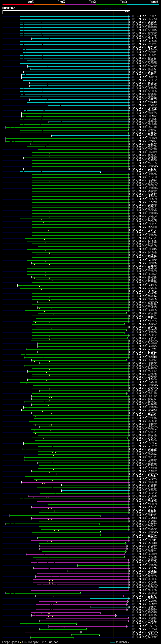Select label UniRef100_B4FUQ9
161x644 pixels.
(144, 64)
